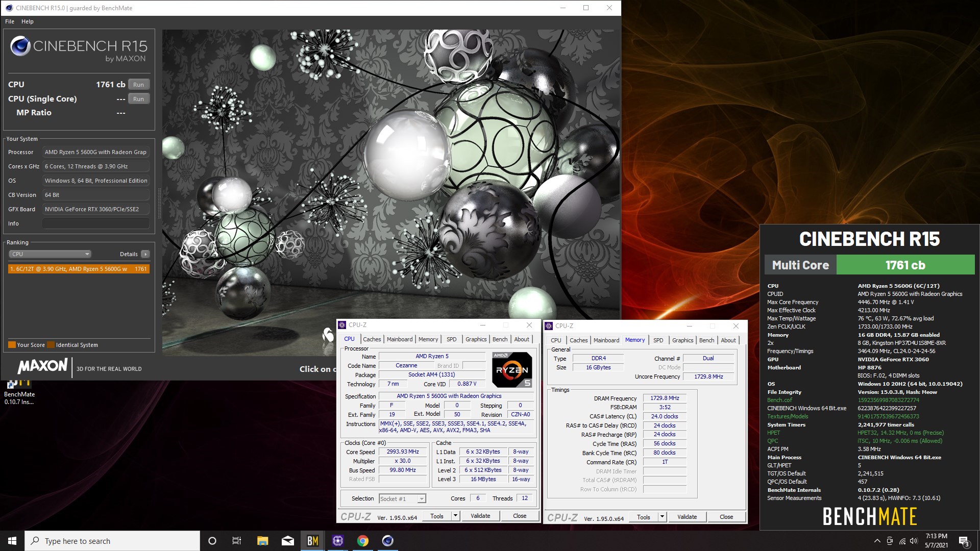The height and width of the screenshot is (551, 980).
Task: Open the File menu in Cinebench
Action: point(10,21)
